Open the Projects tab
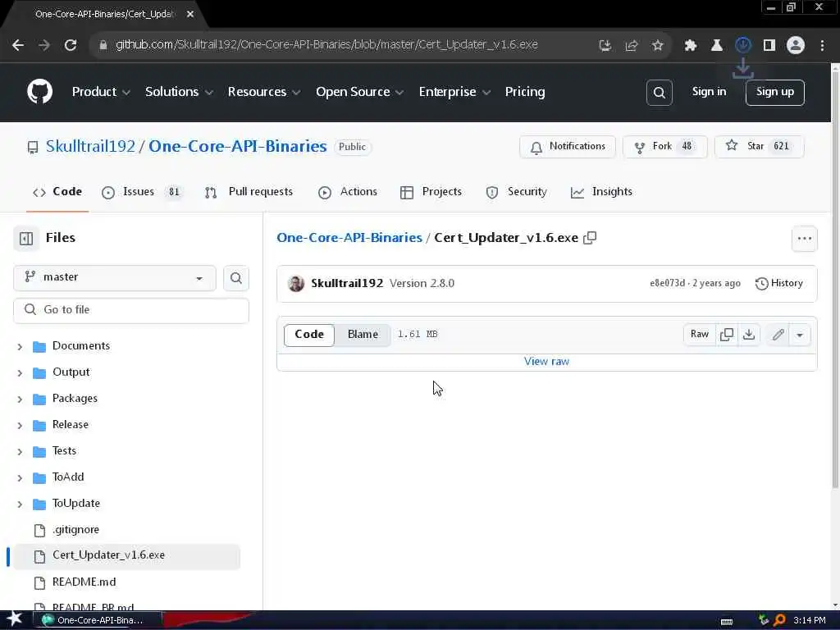The image size is (840, 630). coord(431,192)
